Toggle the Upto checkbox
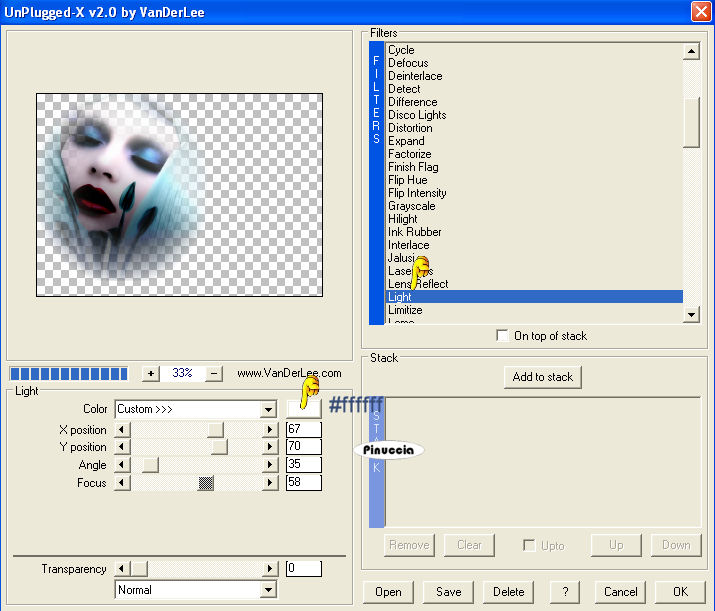This screenshot has width=715, height=611. coord(529,545)
